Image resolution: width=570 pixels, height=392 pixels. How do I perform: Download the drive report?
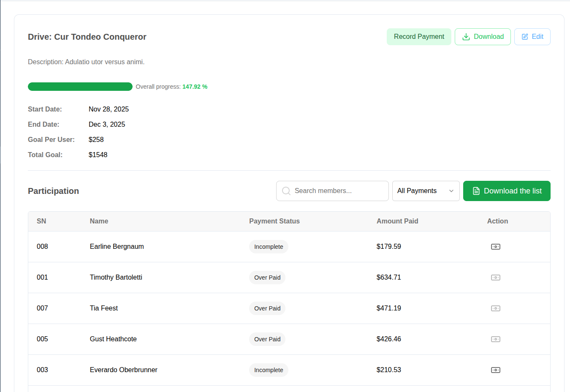point(483,37)
